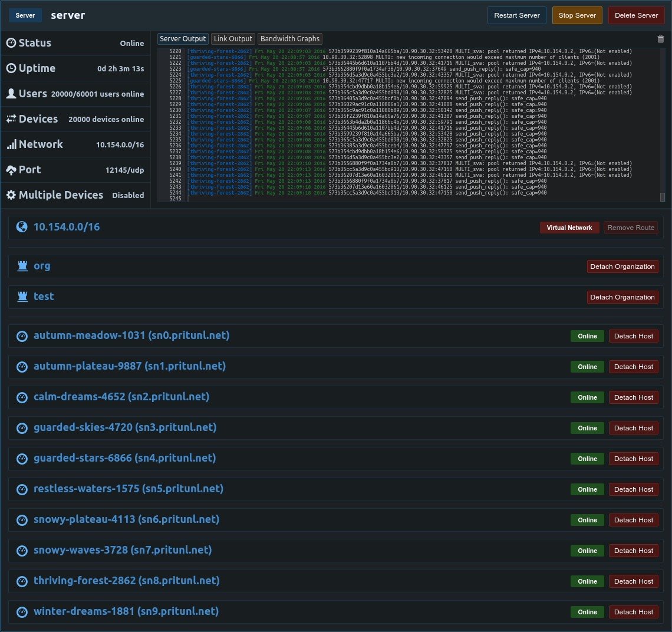
Task: Click the clock icon next to Uptime
Action: click(x=11, y=68)
